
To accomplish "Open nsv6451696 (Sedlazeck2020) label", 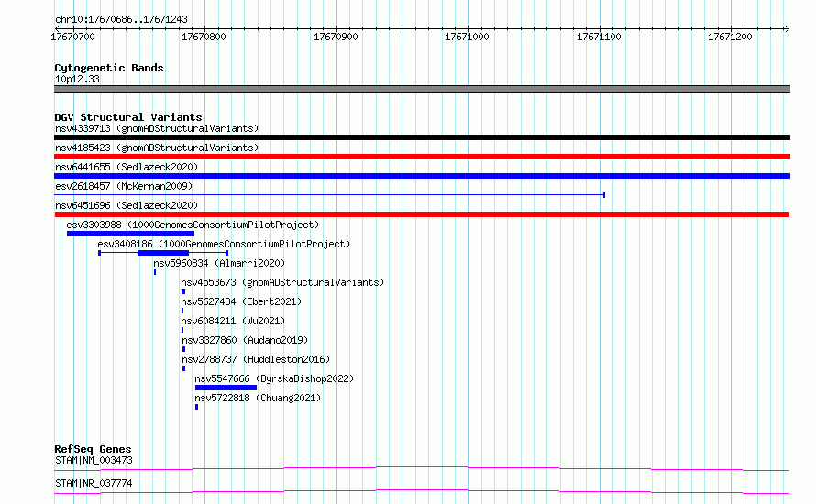I will click(x=127, y=205).
